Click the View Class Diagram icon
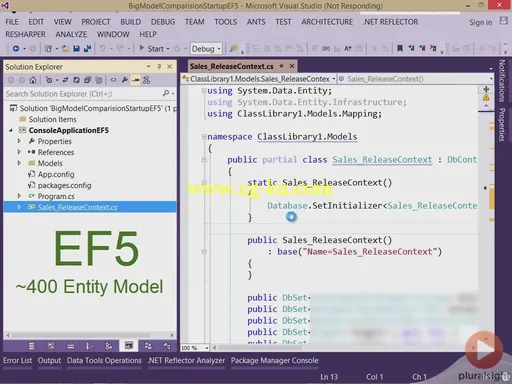Viewport: 512px width, 384px height. coord(146,80)
